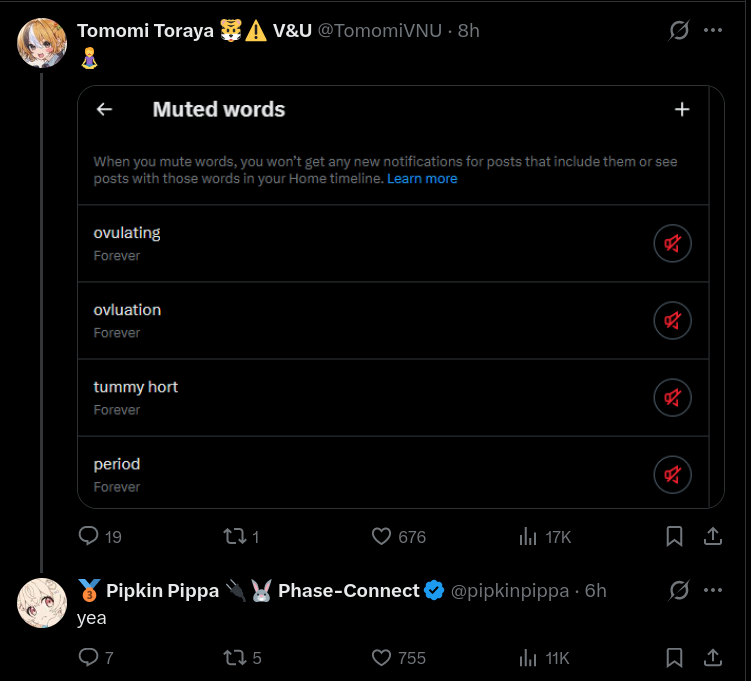View analytics showing 17K views

527,536
